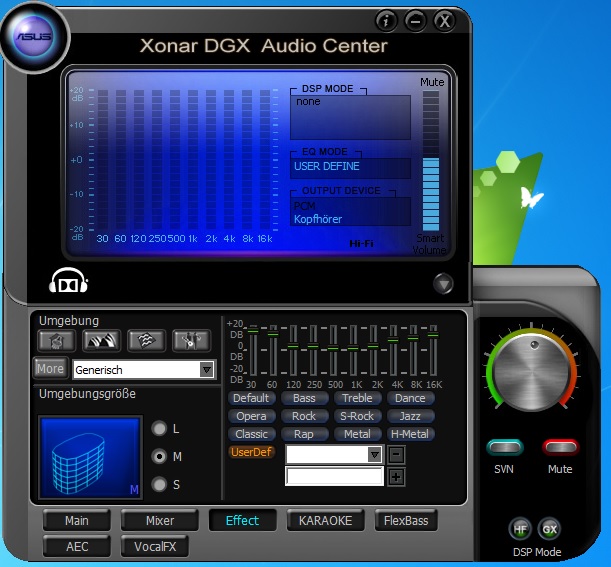Adjust the 1K equalizer slider
This screenshot has width=611, height=567.
(x=353, y=350)
